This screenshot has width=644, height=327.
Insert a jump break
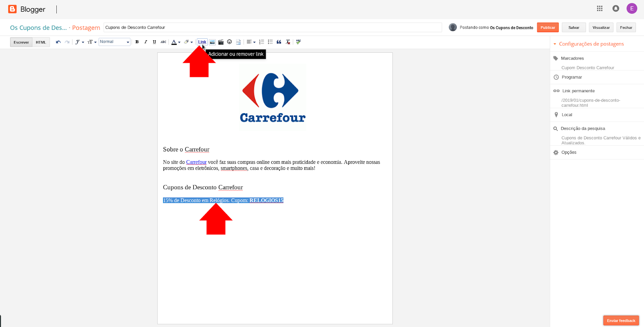[x=238, y=42]
